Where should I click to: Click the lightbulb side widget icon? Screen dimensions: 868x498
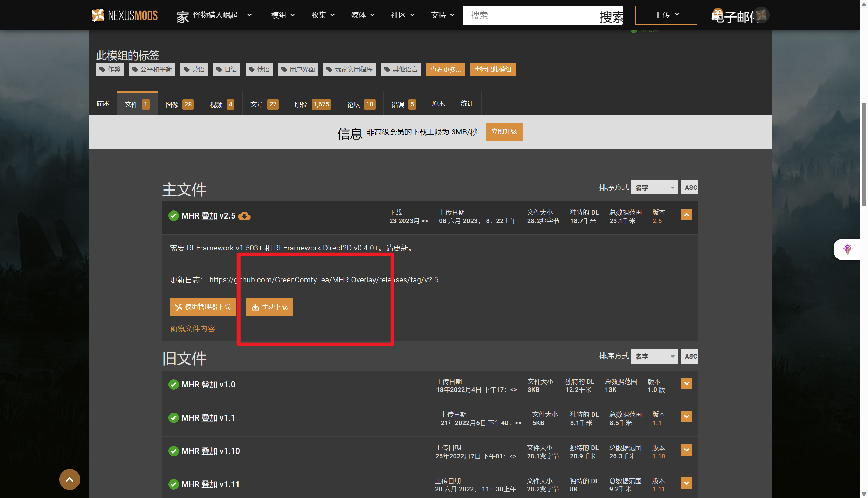point(847,249)
